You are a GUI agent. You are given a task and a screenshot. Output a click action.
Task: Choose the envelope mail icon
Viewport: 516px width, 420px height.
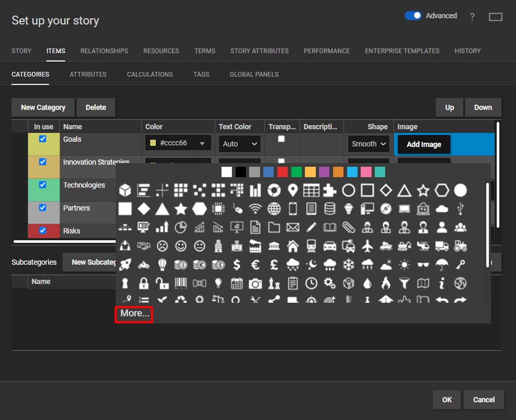tap(293, 227)
